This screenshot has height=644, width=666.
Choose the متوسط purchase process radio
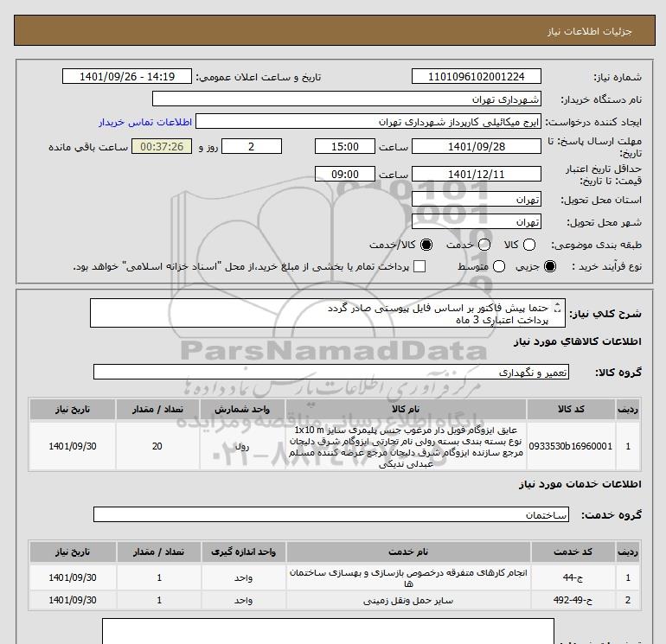[499, 266]
